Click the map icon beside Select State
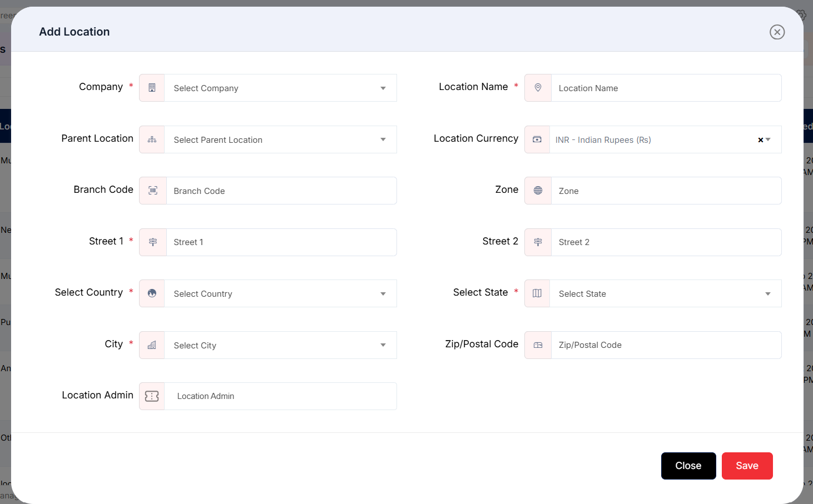The image size is (813, 504). click(x=537, y=293)
